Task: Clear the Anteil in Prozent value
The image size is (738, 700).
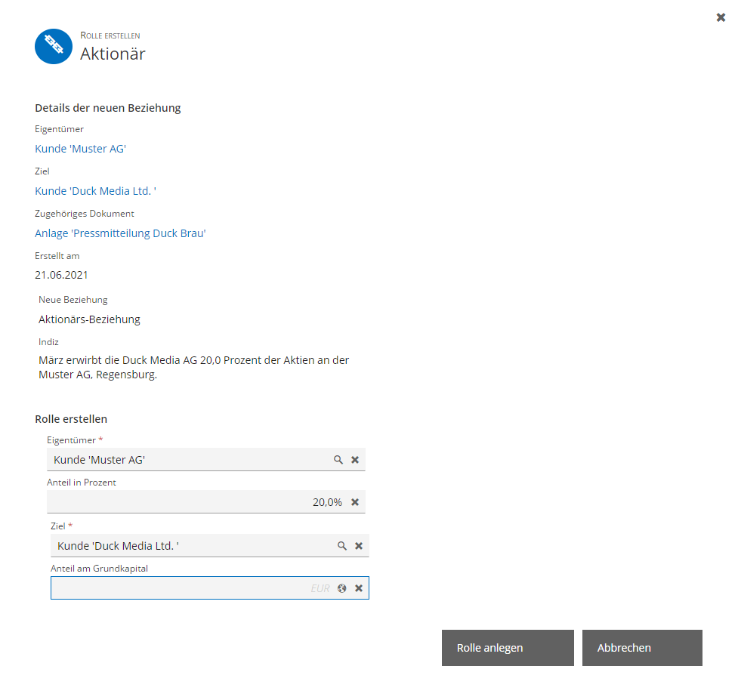Action: click(x=355, y=502)
